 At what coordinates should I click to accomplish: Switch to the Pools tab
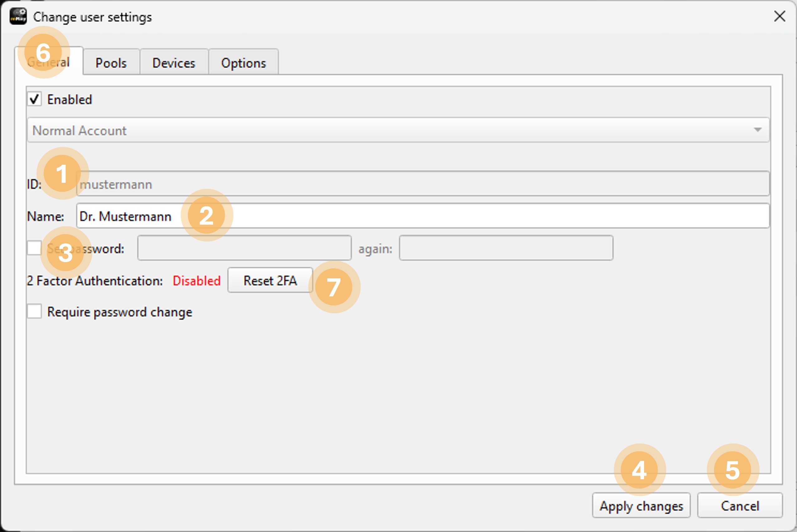tap(111, 63)
